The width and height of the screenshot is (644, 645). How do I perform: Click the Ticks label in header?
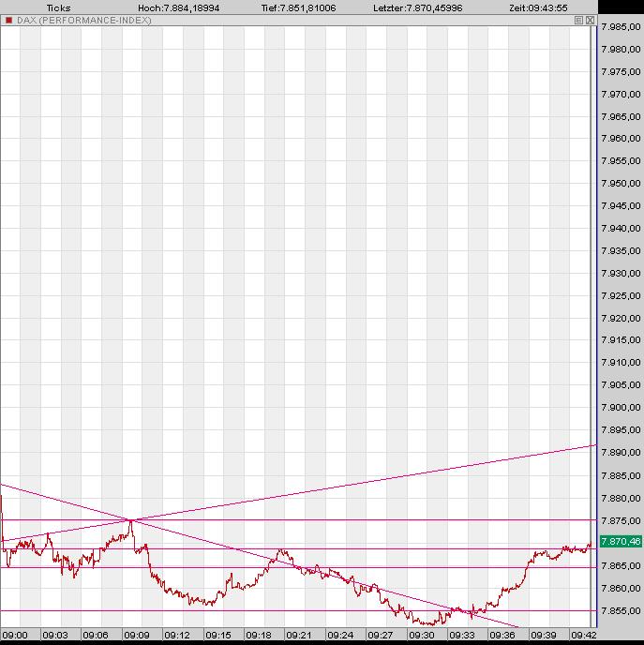pos(58,7)
